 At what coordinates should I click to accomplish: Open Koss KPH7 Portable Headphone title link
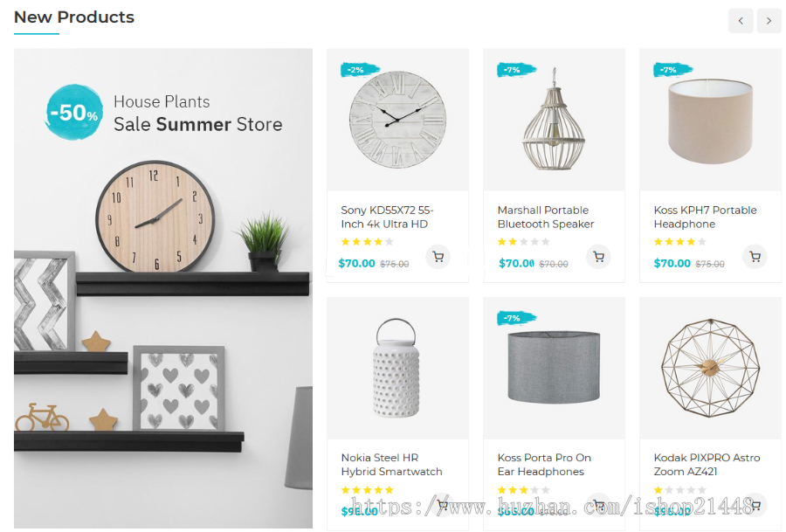[x=705, y=218]
